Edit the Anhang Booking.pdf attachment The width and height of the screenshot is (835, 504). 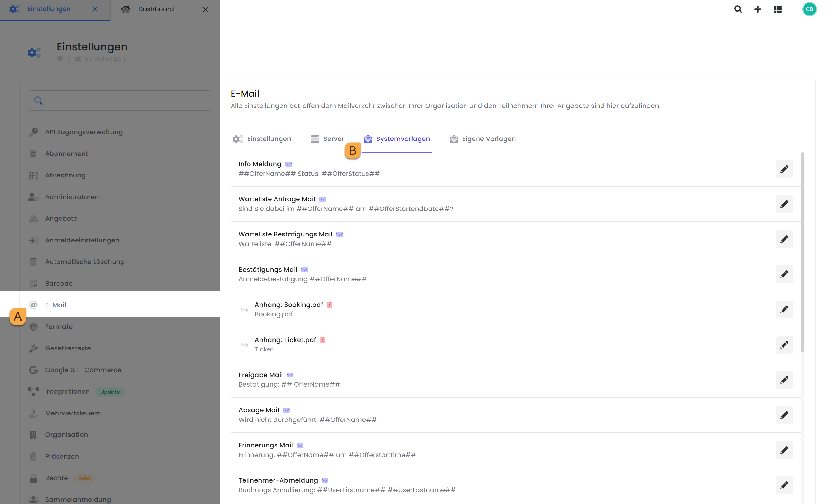[784, 310]
